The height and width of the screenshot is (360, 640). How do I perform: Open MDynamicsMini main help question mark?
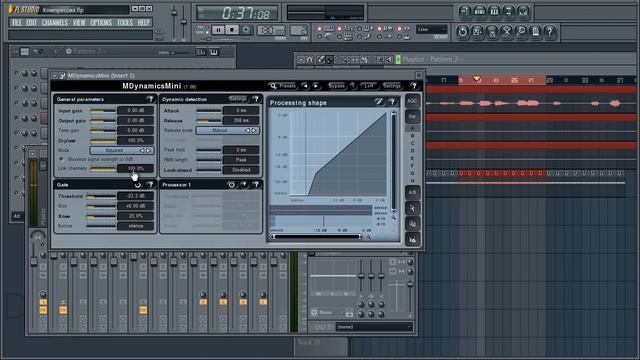tap(414, 86)
